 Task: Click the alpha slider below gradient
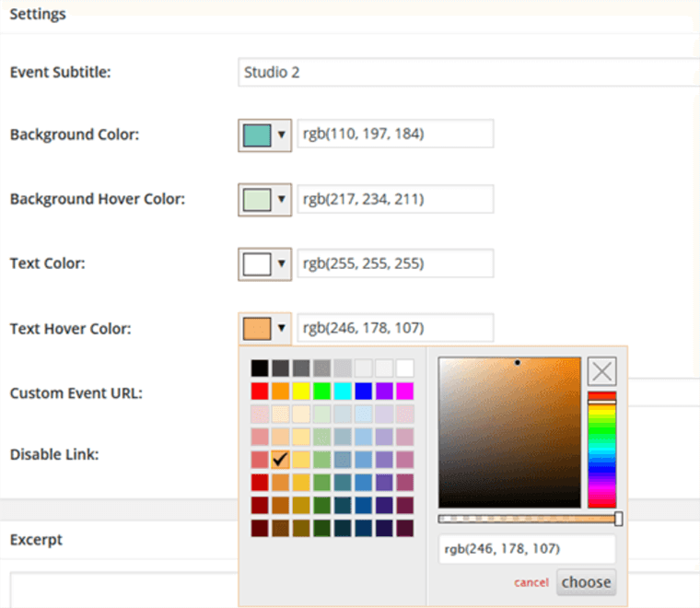(x=528, y=519)
